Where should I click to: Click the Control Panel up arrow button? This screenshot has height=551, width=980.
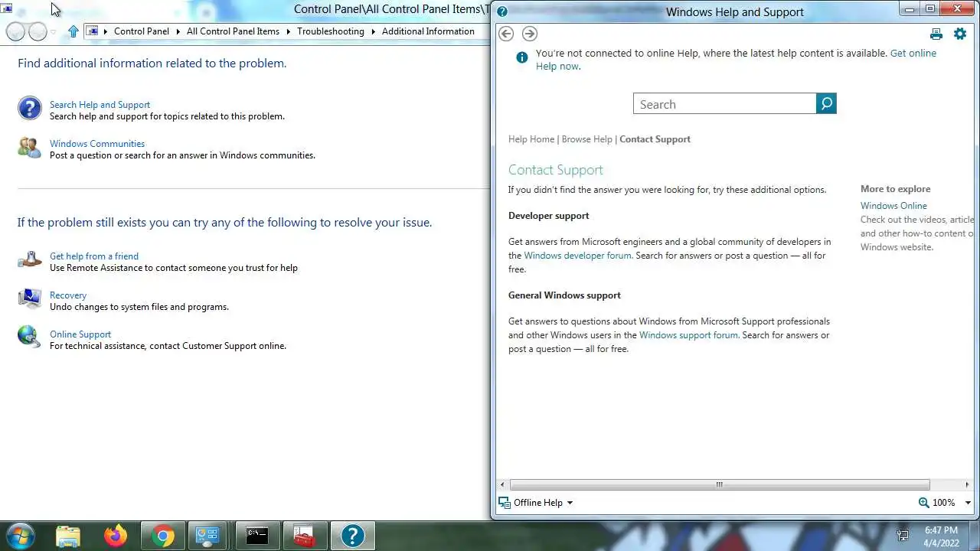pos(73,31)
